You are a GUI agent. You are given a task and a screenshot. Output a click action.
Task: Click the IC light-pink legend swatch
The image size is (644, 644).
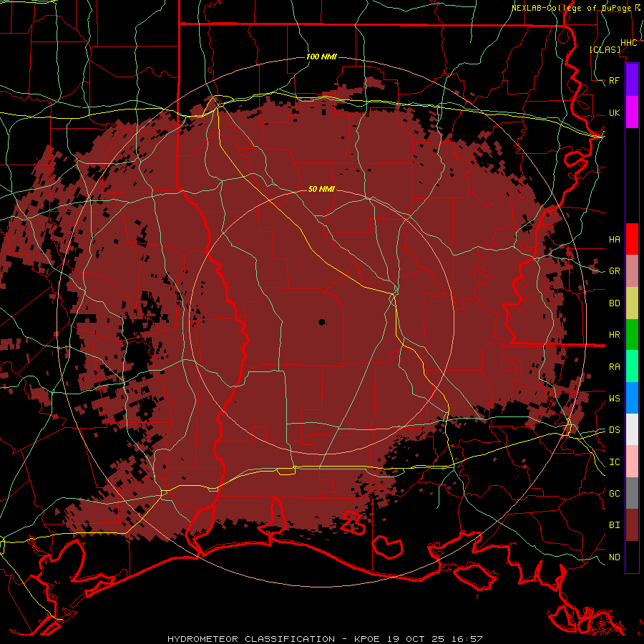[632, 462]
